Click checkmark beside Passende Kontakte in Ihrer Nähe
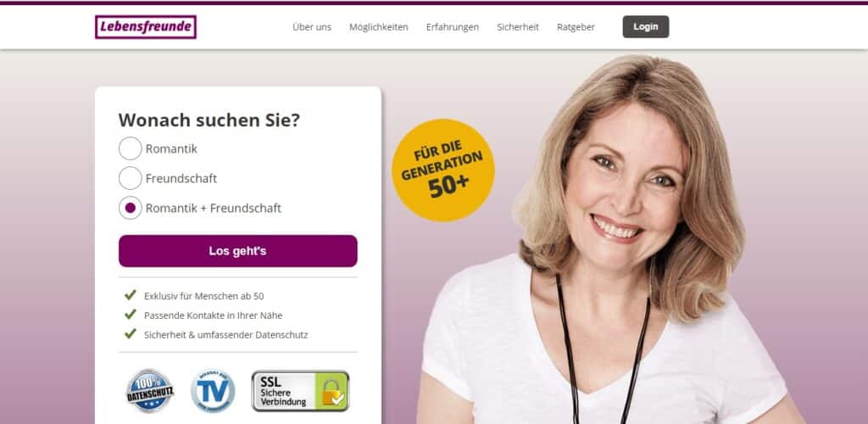The image size is (868, 424). 131,315
